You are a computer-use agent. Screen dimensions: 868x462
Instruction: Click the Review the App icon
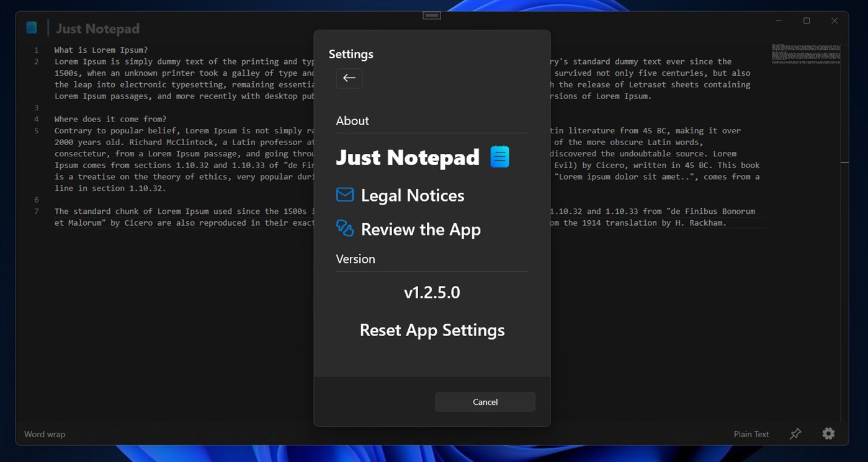point(344,229)
